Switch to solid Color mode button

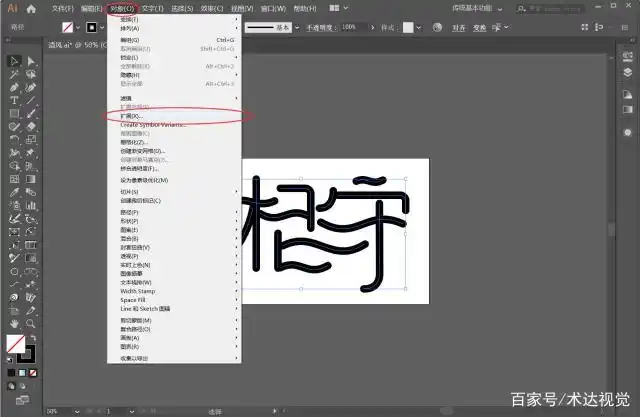pos(11,373)
